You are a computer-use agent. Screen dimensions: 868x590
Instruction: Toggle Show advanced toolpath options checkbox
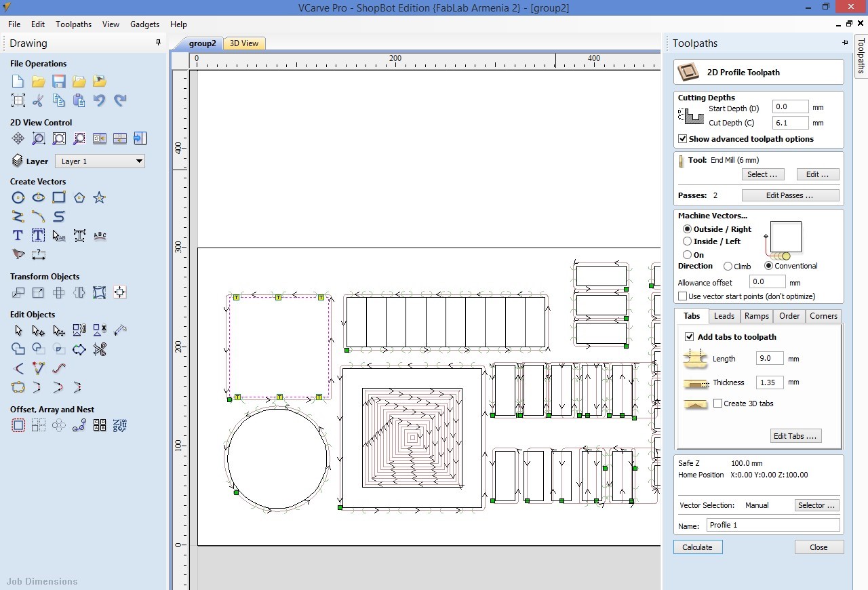682,139
